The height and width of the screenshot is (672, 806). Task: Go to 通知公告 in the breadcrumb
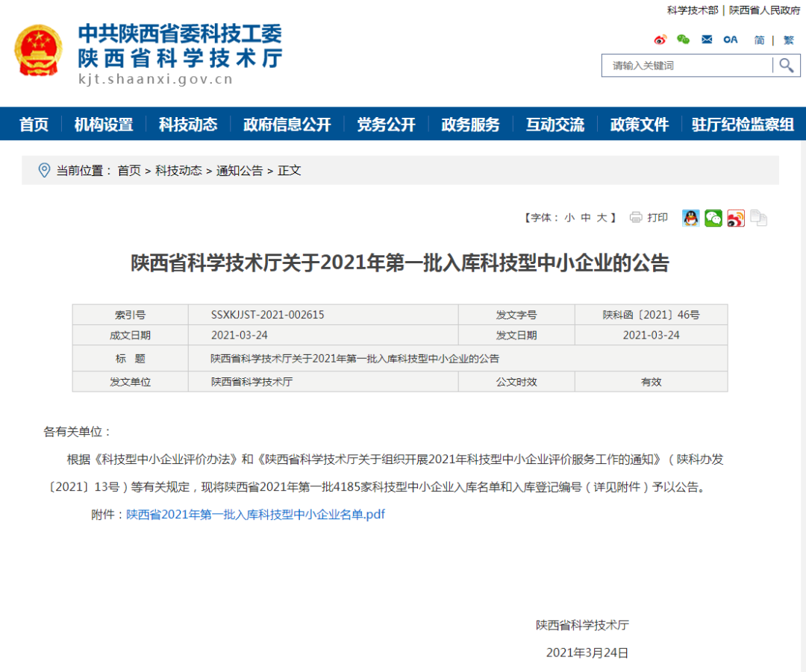[240, 171]
